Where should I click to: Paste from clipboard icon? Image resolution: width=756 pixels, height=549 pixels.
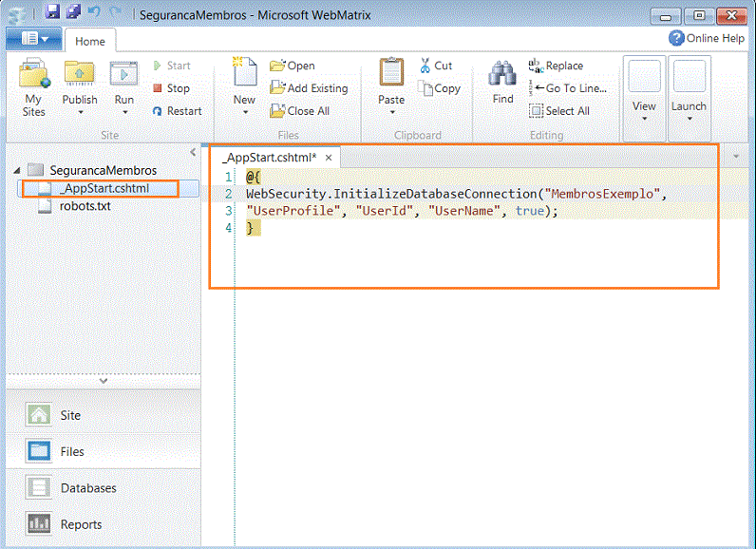pos(391,73)
